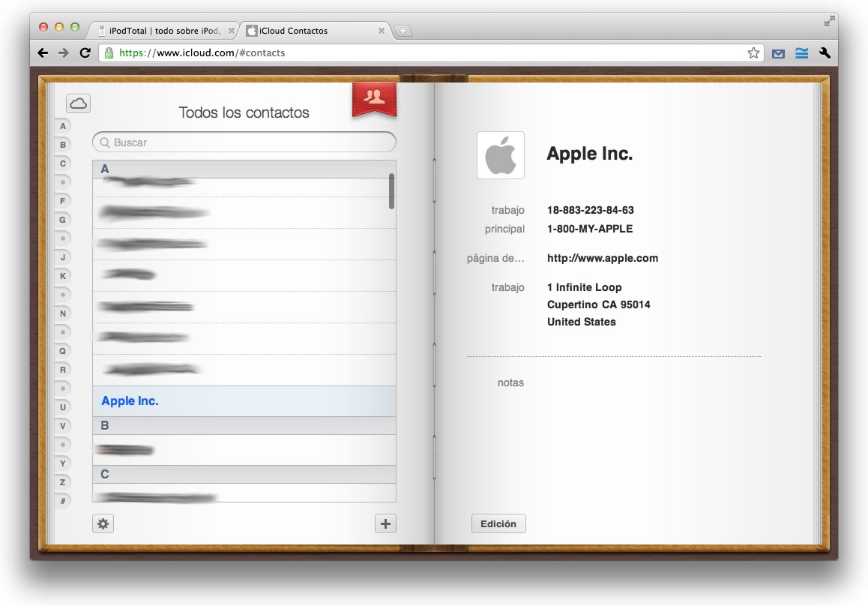Add a new contact with the plus button
The width and height of the screenshot is (868, 606).
385,523
